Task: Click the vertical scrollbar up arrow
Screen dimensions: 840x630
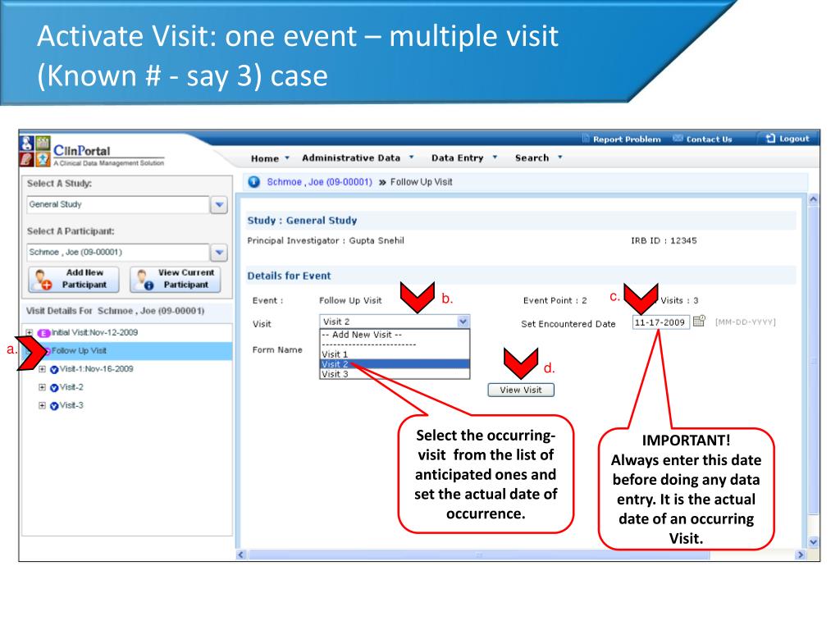Action: [813, 199]
